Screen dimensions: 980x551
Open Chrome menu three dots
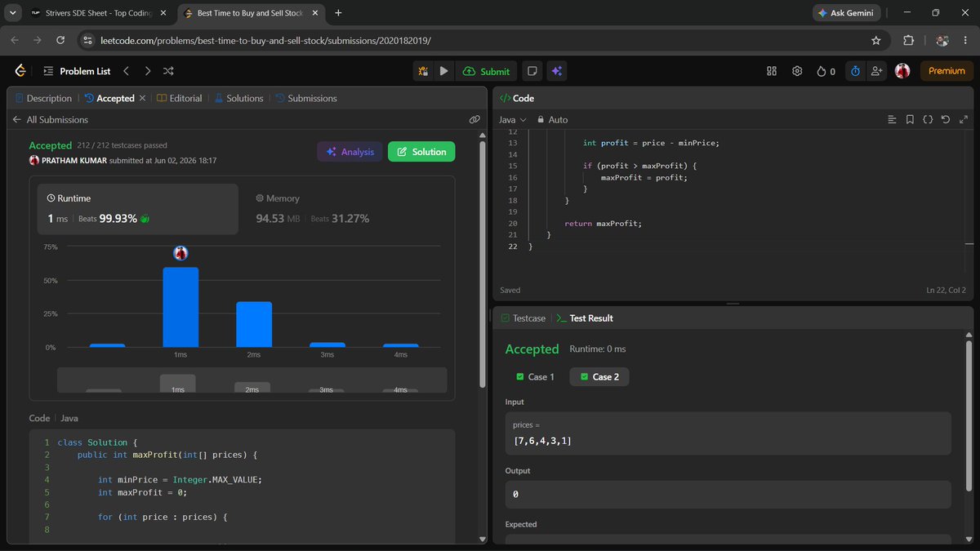[x=965, y=40]
